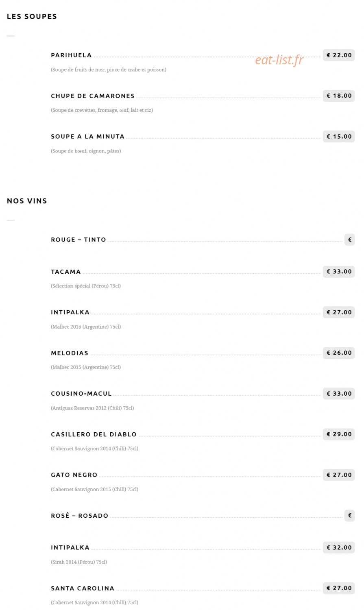Select the Casillero del Diablo title
364x610 pixels.
(x=94, y=434)
